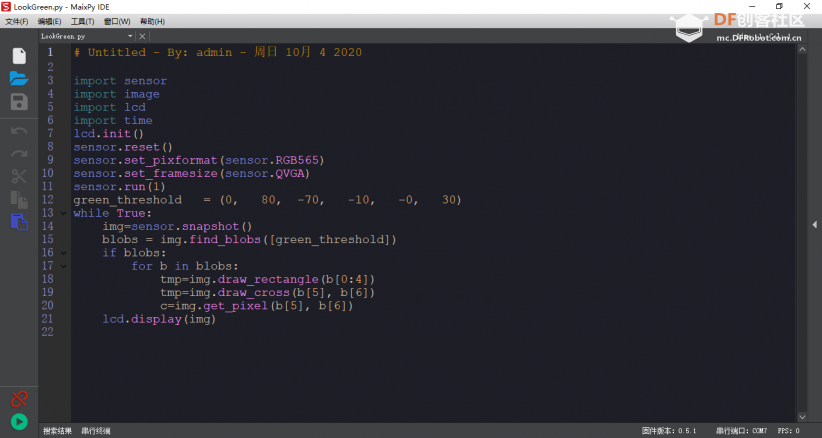Click the 固件版本: 0.5.1 status entry
This screenshot has height=438, width=822.
click(x=669, y=431)
